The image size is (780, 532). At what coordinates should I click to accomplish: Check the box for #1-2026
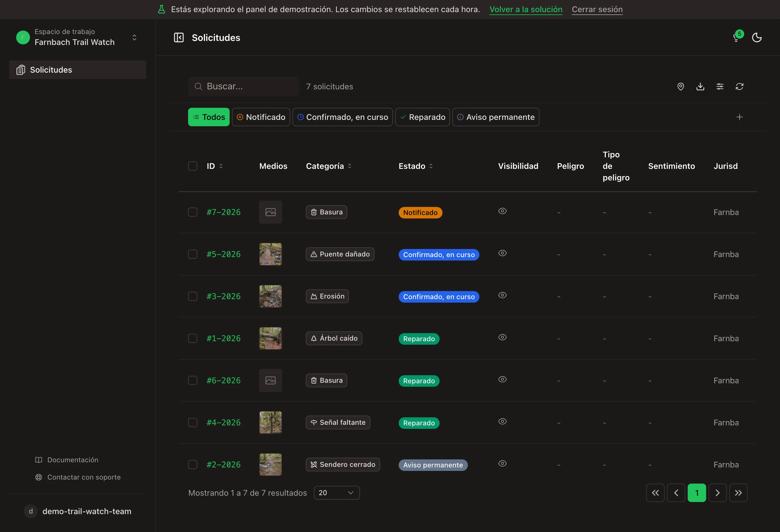[x=193, y=339]
